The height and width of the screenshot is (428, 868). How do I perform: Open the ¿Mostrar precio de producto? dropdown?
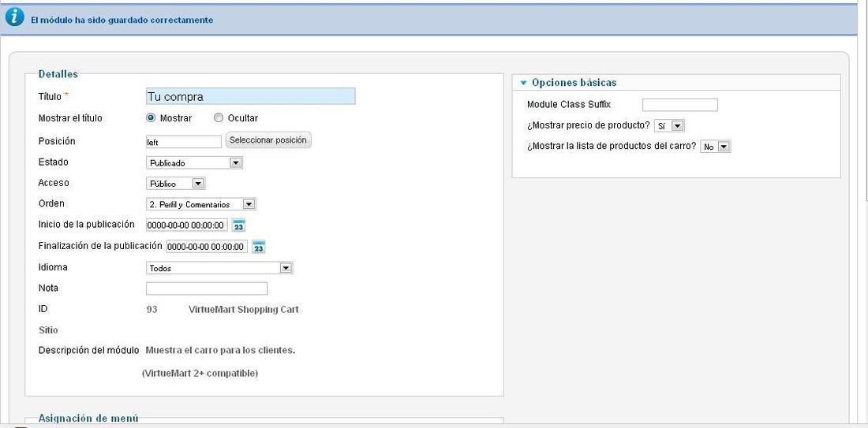[669, 125]
